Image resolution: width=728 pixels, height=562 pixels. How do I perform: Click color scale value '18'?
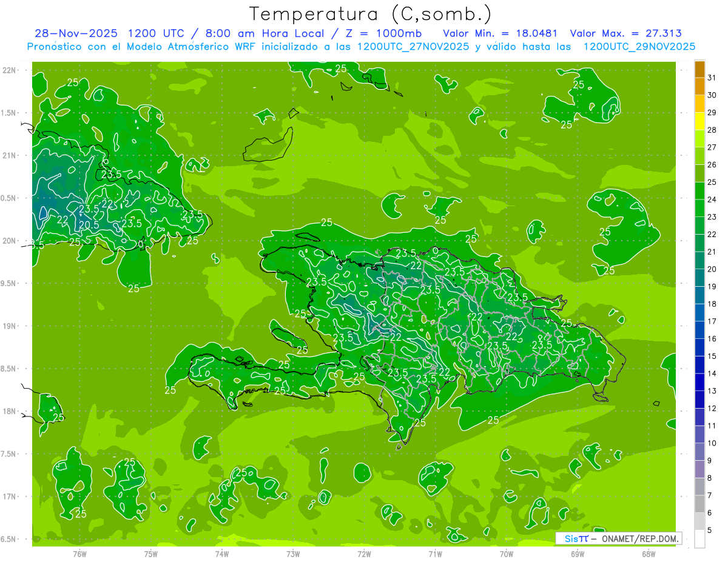click(x=712, y=304)
